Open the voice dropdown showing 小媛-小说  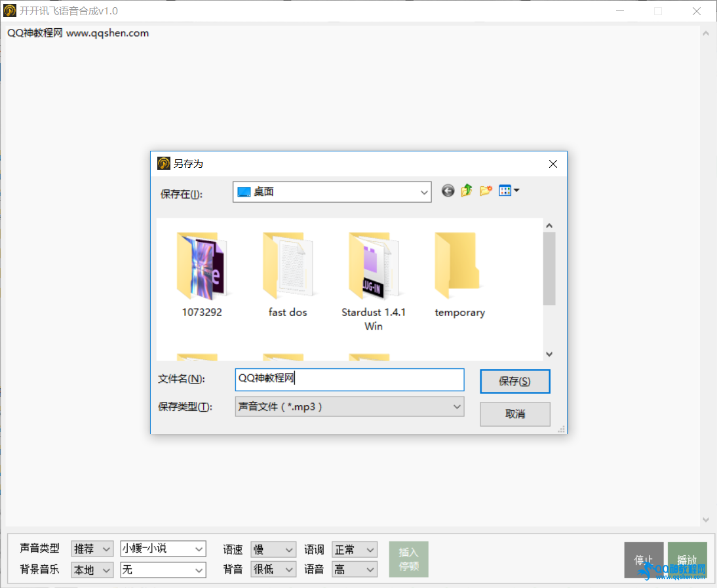tap(163, 549)
